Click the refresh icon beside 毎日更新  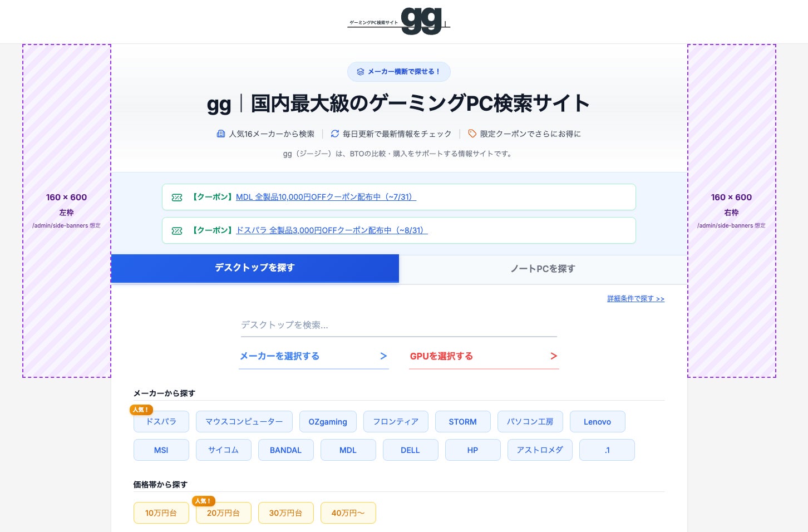click(335, 134)
